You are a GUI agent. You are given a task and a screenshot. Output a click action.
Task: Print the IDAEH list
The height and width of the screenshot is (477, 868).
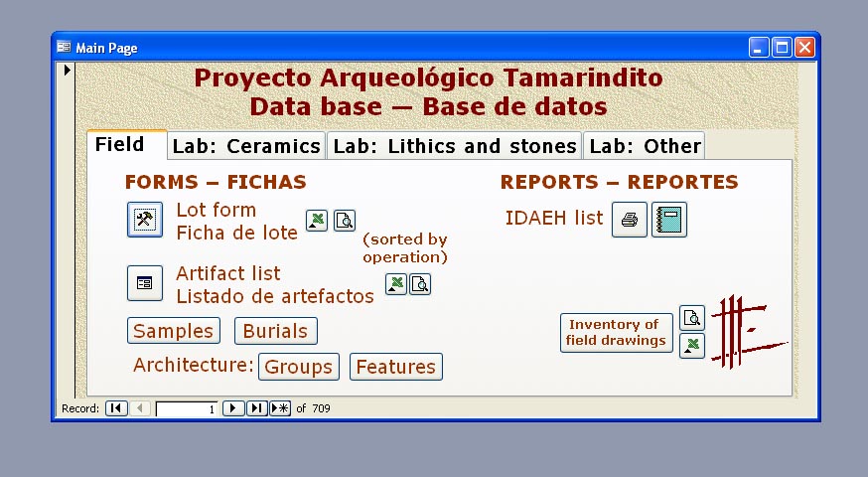[x=629, y=220]
